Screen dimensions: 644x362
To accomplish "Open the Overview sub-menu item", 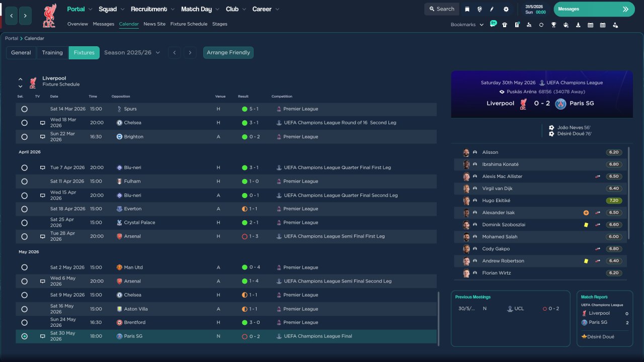I will 77,24.
